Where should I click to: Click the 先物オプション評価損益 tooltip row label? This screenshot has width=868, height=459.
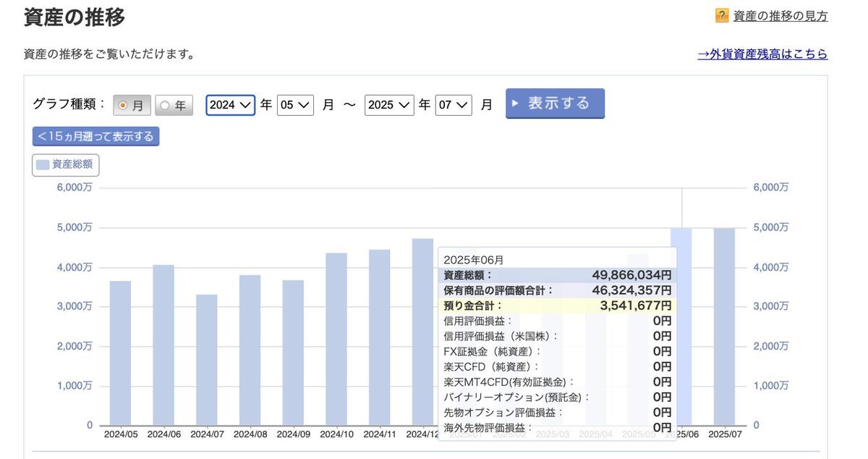(x=503, y=412)
